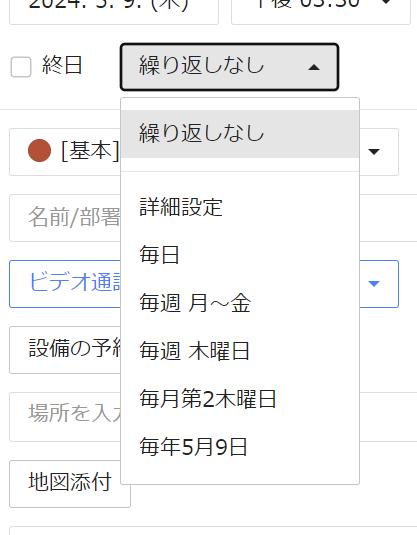Check the 終日 all-day checkbox
The image size is (417, 535).
(21, 67)
